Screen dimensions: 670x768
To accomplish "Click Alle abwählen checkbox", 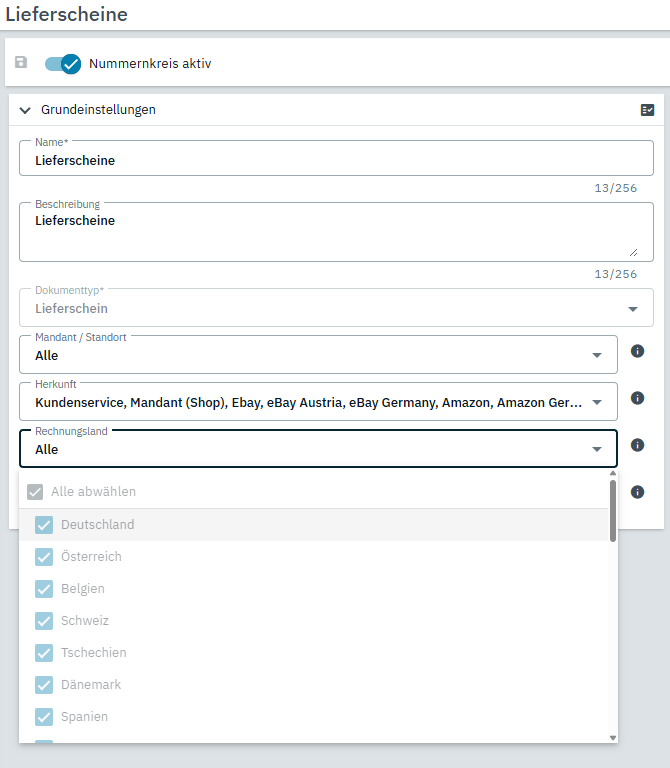I will pyautogui.click(x=36, y=492).
